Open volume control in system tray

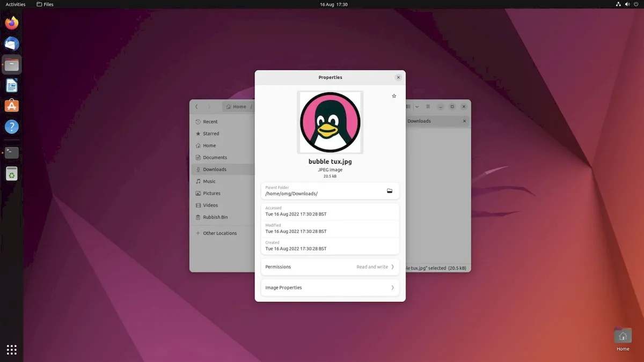(628, 4)
